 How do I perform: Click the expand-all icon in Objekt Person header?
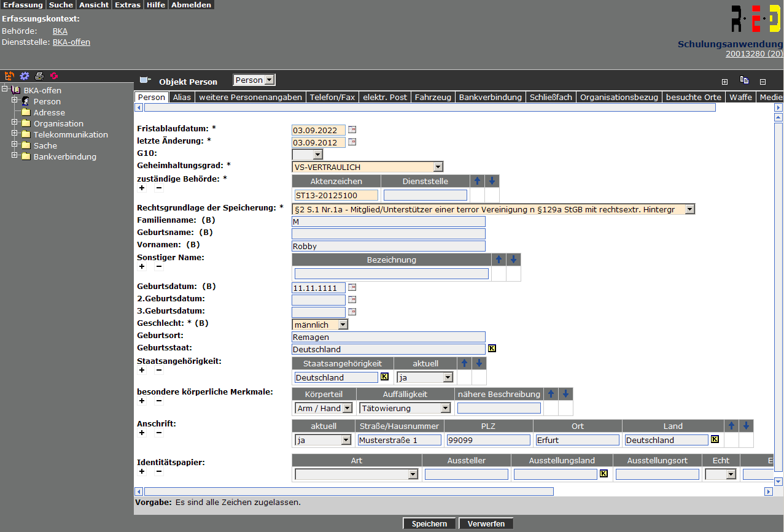click(724, 81)
